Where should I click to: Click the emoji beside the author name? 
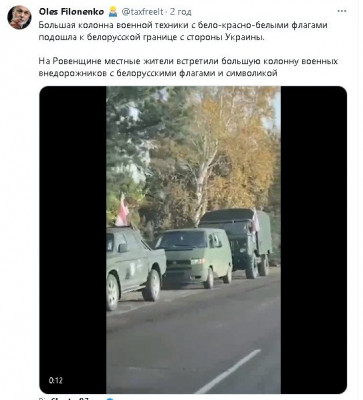[113, 12]
